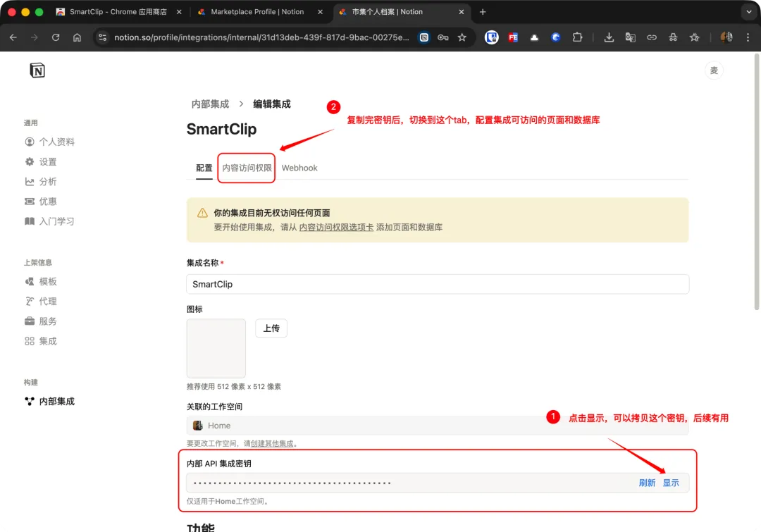Click the page vertical scrollbar
Image resolution: width=761 pixels, height=532 pixels.
[757, 183]
